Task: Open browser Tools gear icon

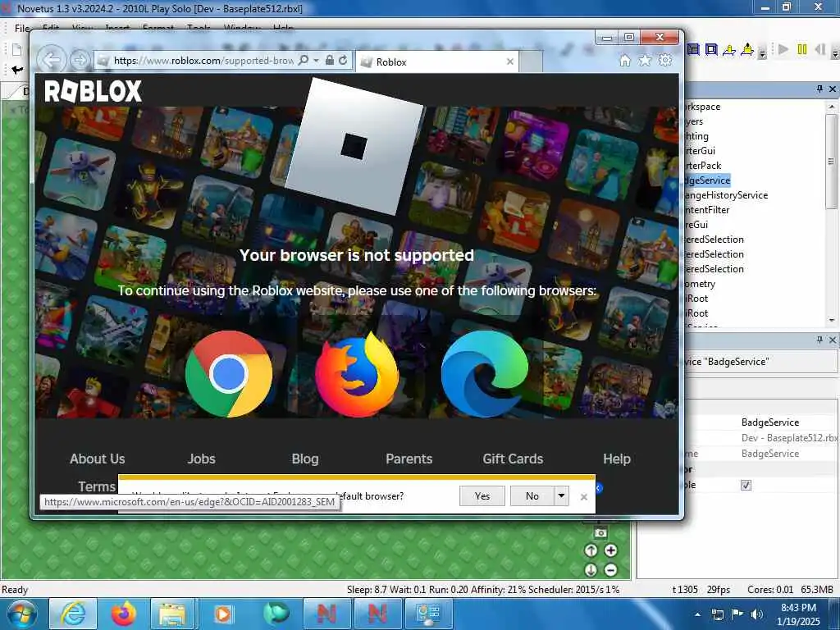Action: point(665,60)
